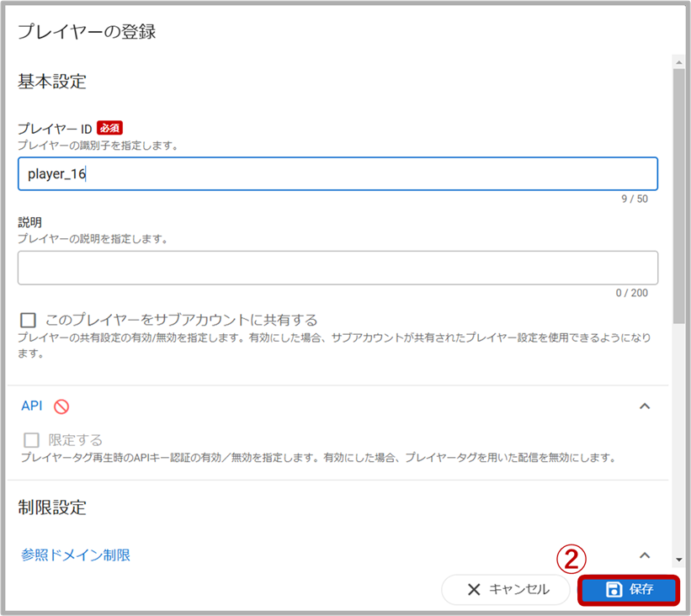This screenshot has width=691, height=616.
Task: Click the 0 / 200 character counter
Action: click(632, 293)
